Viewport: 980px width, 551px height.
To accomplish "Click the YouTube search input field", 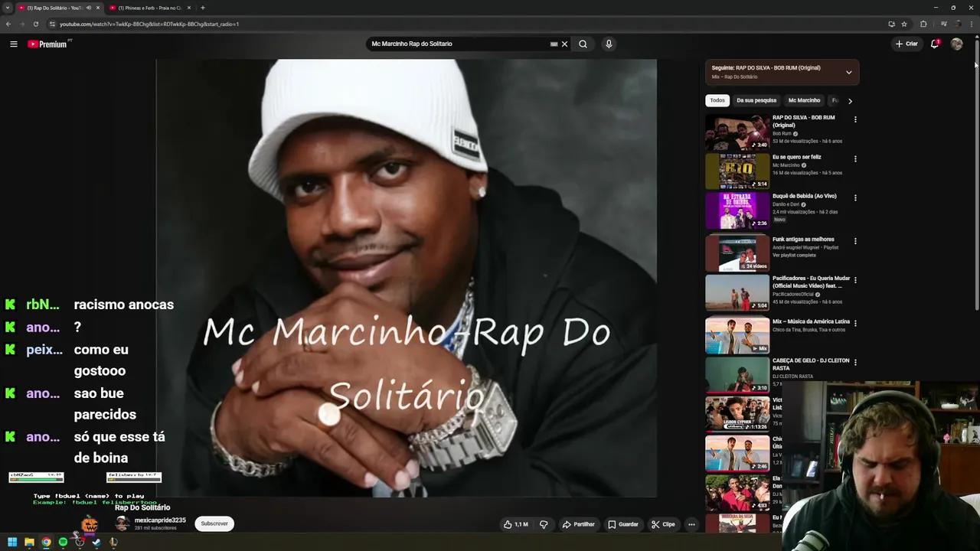I will tap(459, 44).
